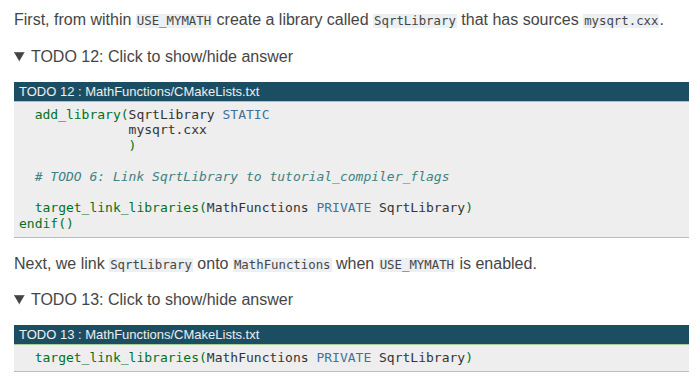Click the inline SqrtLibrary code in the first sentence
The image size is (699, 382).
[x=415, y=21]
